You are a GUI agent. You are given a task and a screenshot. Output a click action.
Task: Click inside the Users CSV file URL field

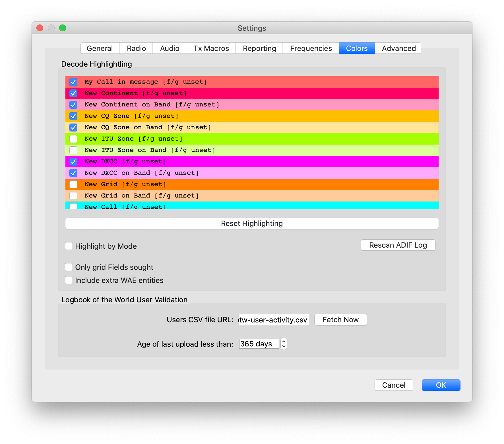coord(273,320)
